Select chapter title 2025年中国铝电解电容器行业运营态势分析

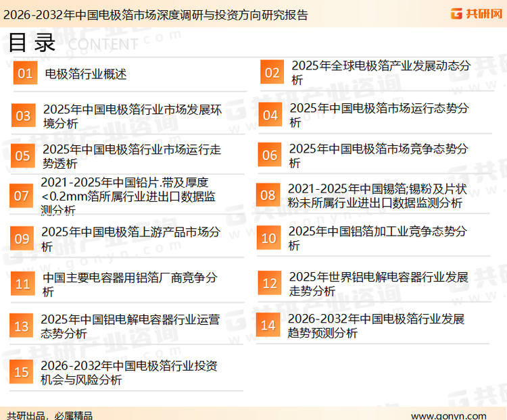[x=130, y=326]
